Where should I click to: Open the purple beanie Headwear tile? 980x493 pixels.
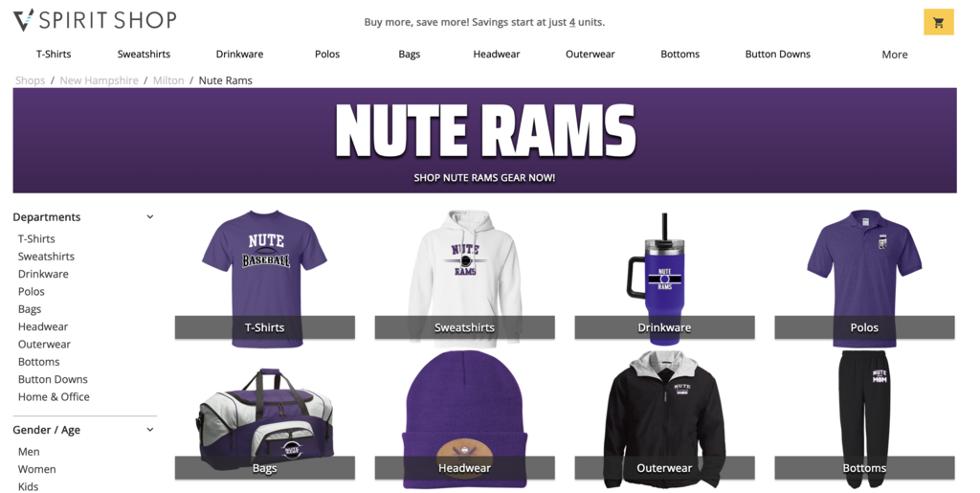coord(464,420)
